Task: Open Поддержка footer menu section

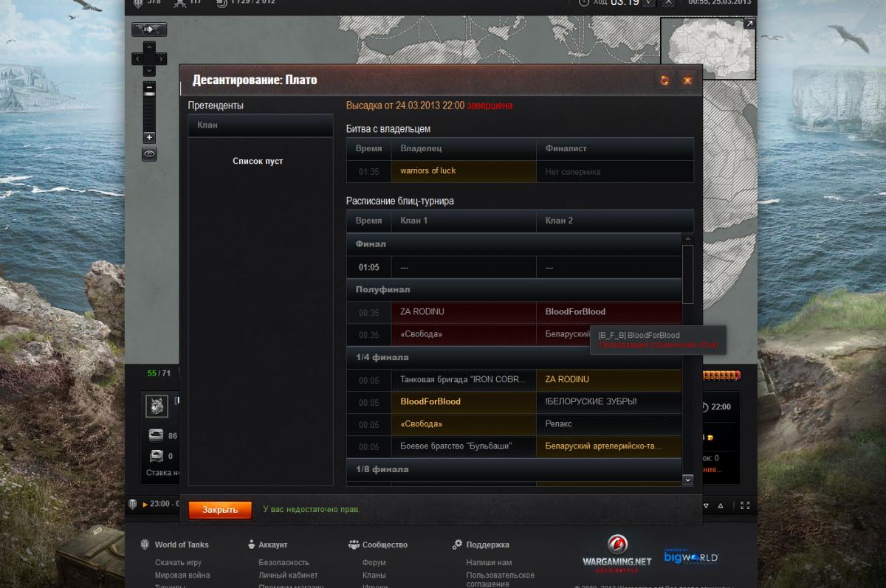Action: 487,545
